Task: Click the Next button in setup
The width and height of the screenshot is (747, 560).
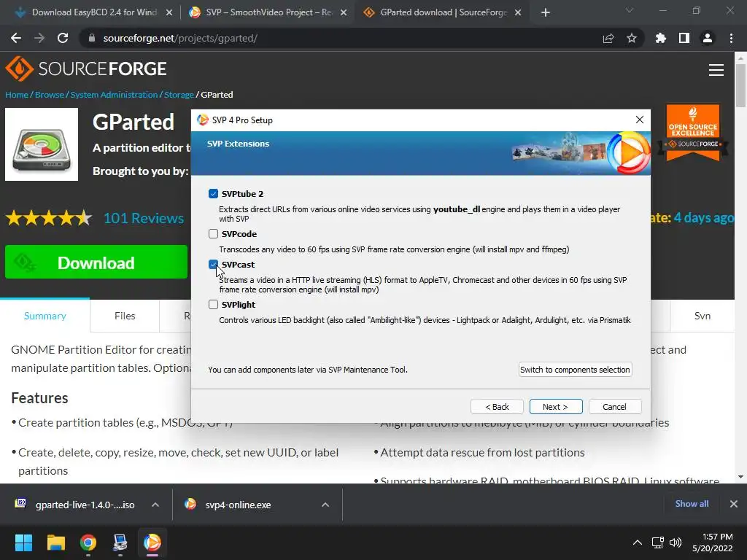Action: [x=555, y=407]
